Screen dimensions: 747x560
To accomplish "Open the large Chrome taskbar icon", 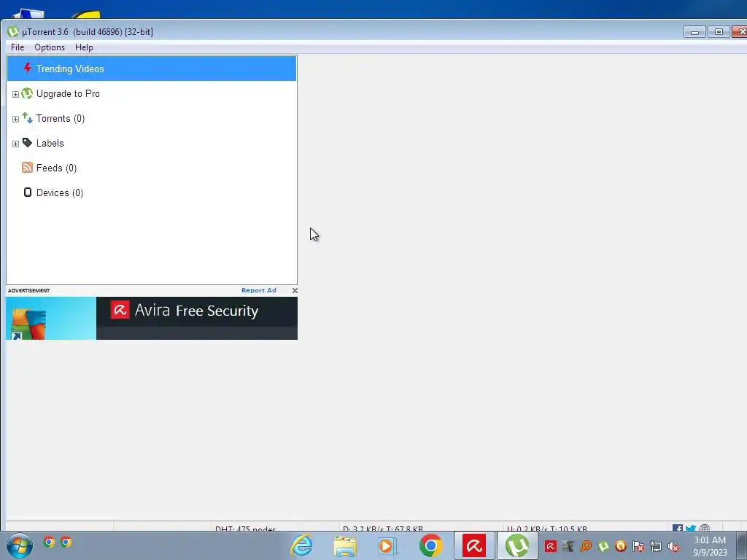I will click(430, 545).
